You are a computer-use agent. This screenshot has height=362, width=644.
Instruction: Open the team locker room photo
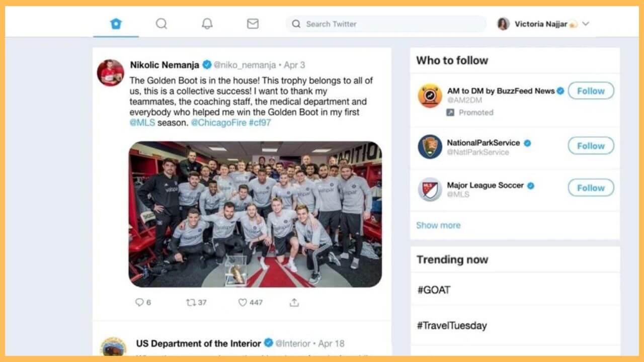click(255, 214)
